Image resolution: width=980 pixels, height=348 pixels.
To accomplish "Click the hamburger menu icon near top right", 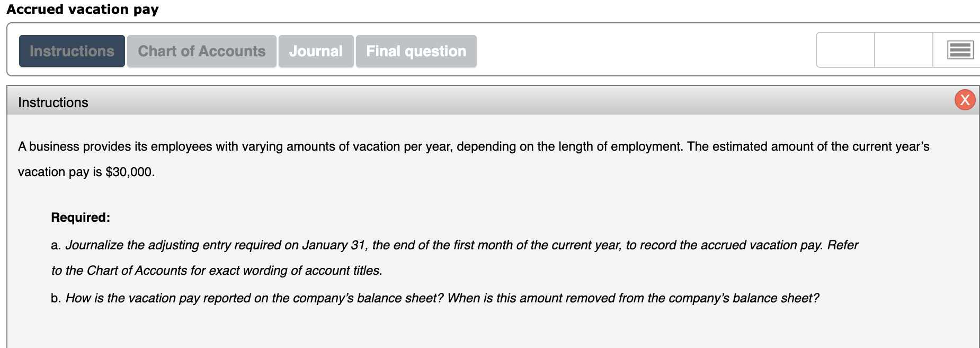I will (x=960, y=50).
